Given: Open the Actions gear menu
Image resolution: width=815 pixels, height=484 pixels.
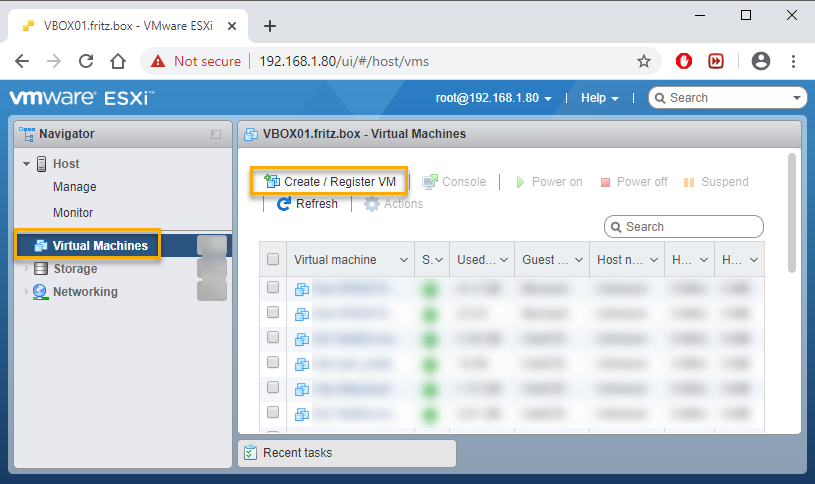Looking at the screenshot, I should point(393,204).
